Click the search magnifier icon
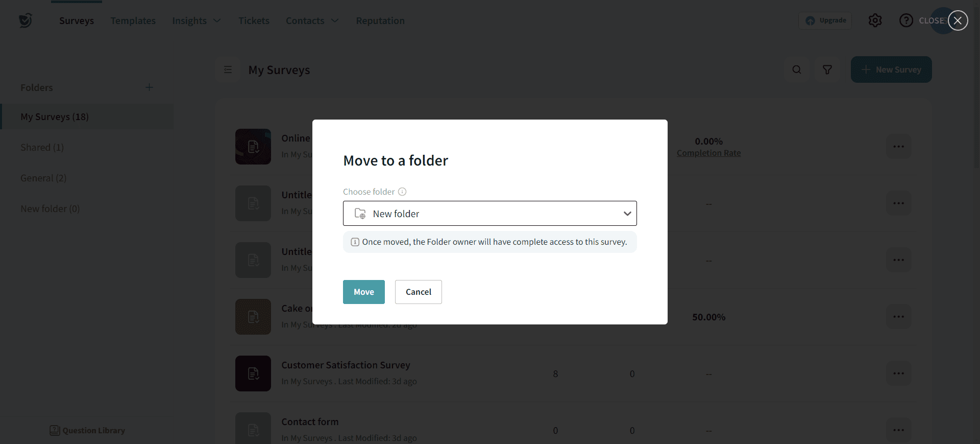 797,69
